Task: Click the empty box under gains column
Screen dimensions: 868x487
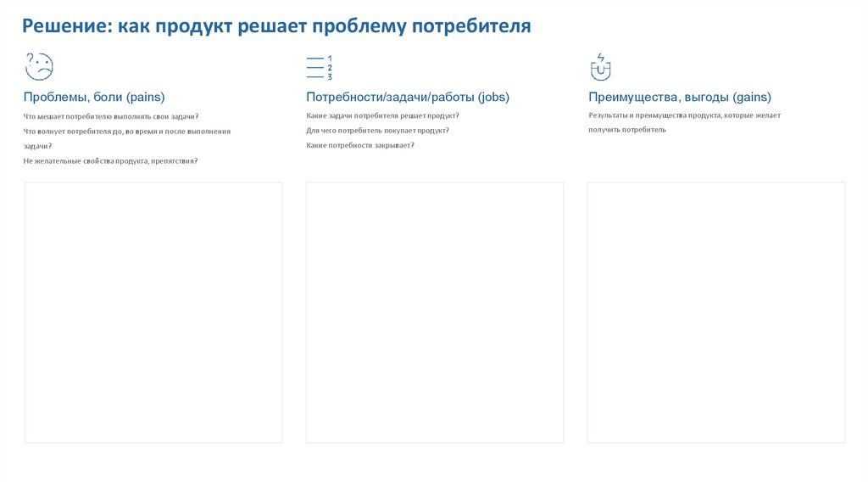Action: pos(716,312)
